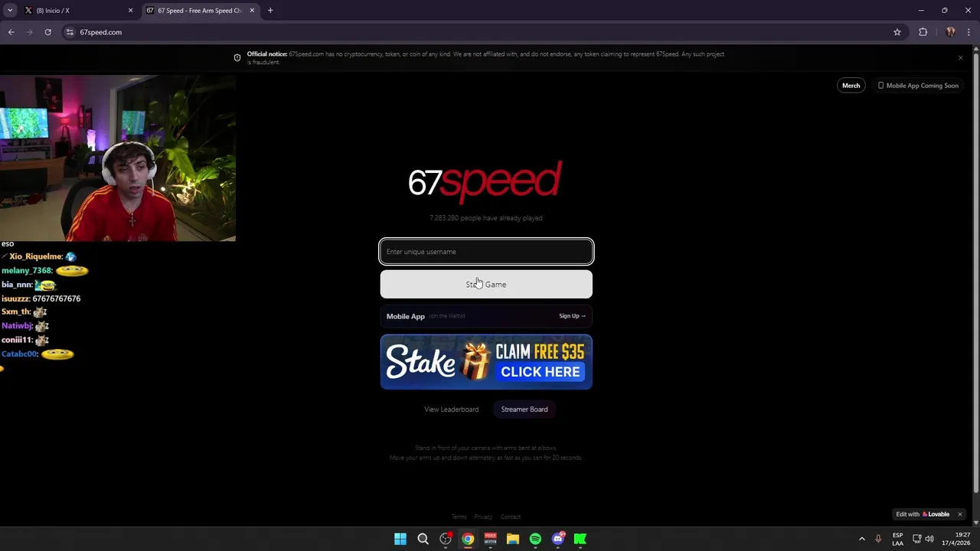Focus the Enter unique username field
This screenshot has height=551, width=980.
coord(486,252)
